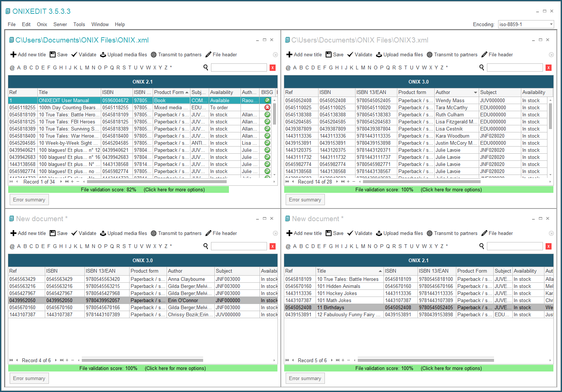Open the Help menu
The height and width of the screenshot is (392, 562).
pyautogui.click(x=120, y=24)
